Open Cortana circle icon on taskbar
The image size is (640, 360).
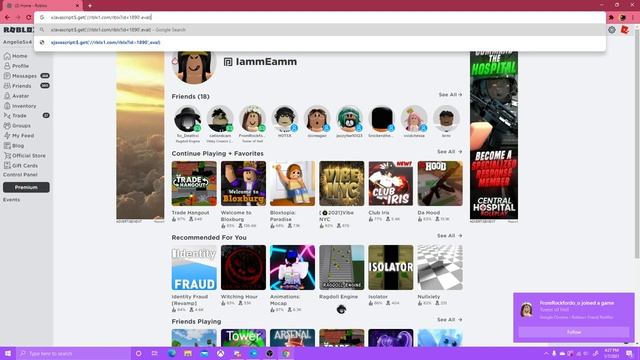coord(138,353)
